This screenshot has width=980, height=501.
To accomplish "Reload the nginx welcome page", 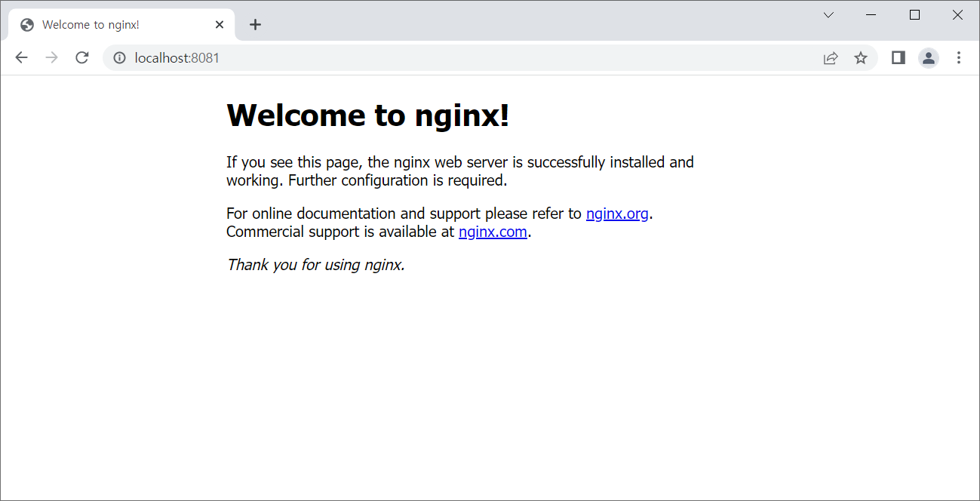I will (x=82, y=57).
